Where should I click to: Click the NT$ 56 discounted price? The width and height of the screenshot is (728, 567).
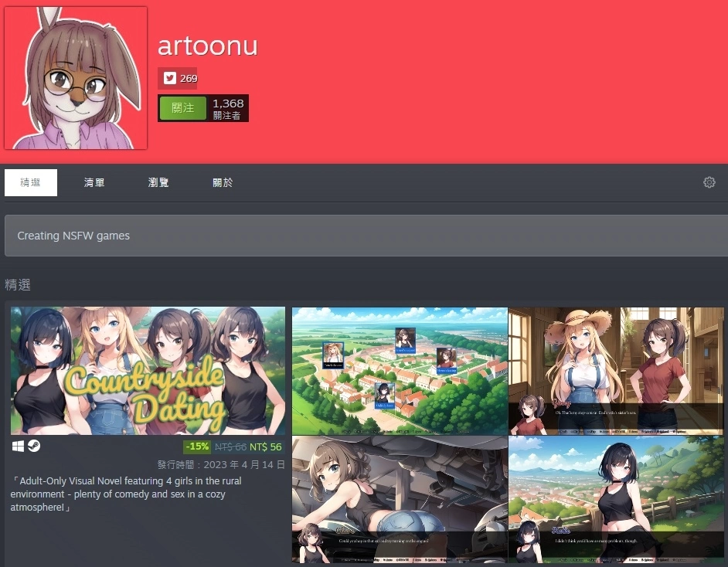click(266, 446)
